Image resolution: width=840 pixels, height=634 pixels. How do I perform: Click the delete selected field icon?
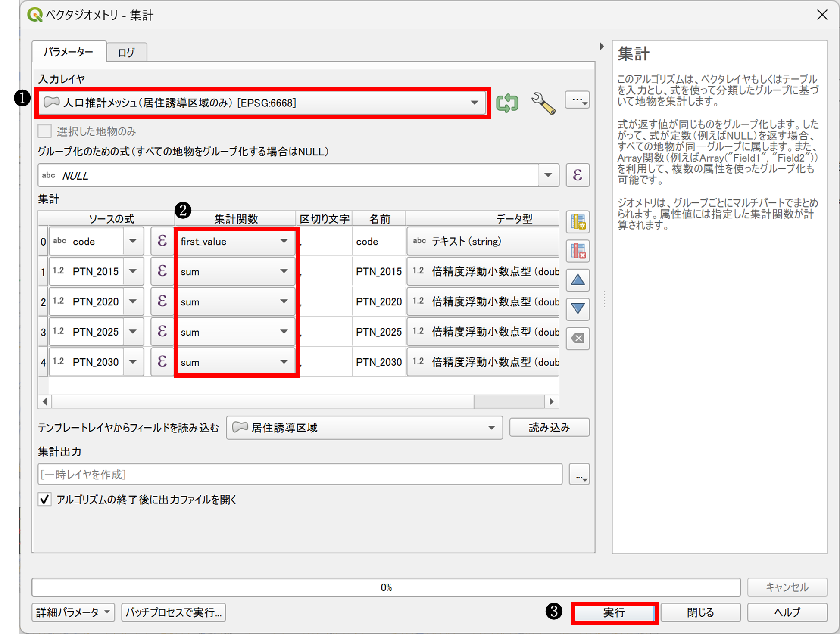click(x=578, y=251)
